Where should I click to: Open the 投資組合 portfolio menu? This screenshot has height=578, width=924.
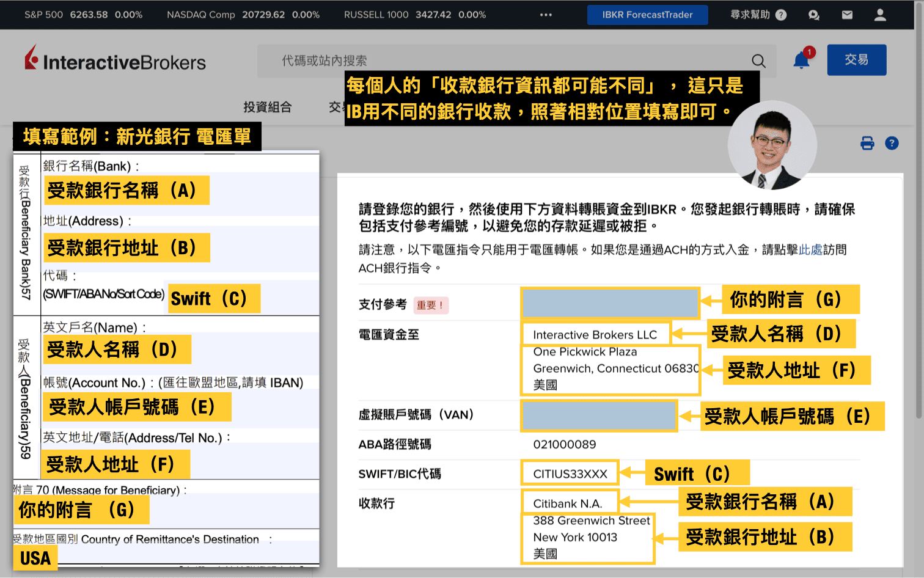tap(268, 107)
